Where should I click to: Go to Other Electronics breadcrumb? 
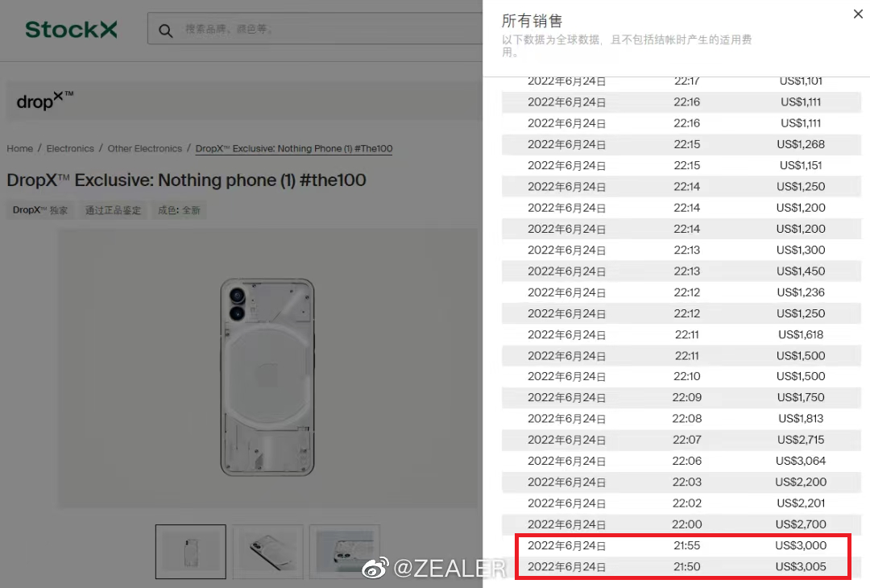coord(145,149)
